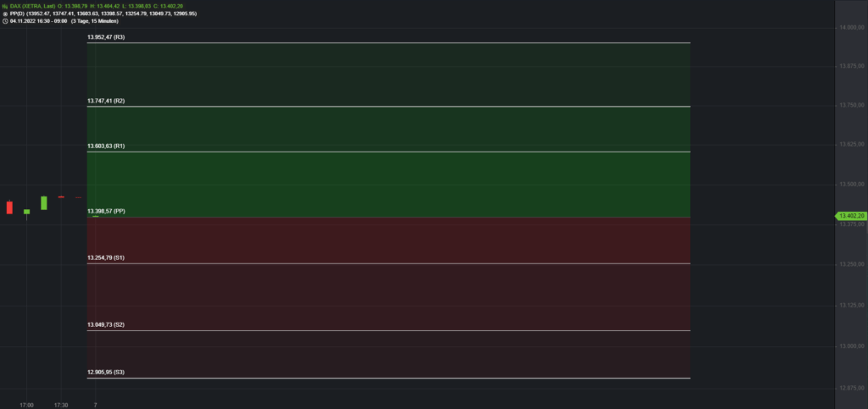The image size is (868, 409).
Task: Open the (3 Tage, 15 Minuten) timeframe selector
Action: click(94, 21)
